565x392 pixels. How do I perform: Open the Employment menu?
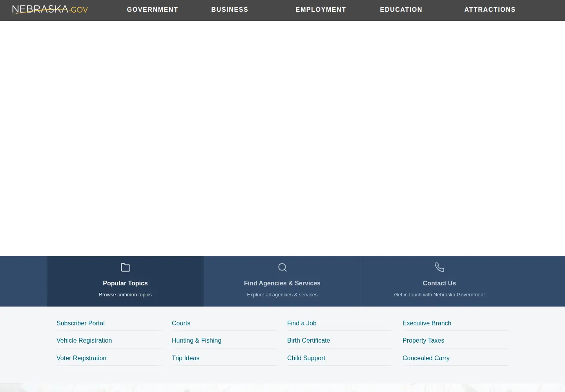321,9
